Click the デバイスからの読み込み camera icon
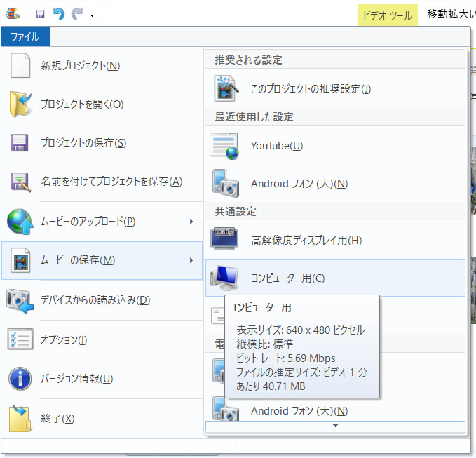This screenshot has width=476, height=458. [x=20, y=300]
